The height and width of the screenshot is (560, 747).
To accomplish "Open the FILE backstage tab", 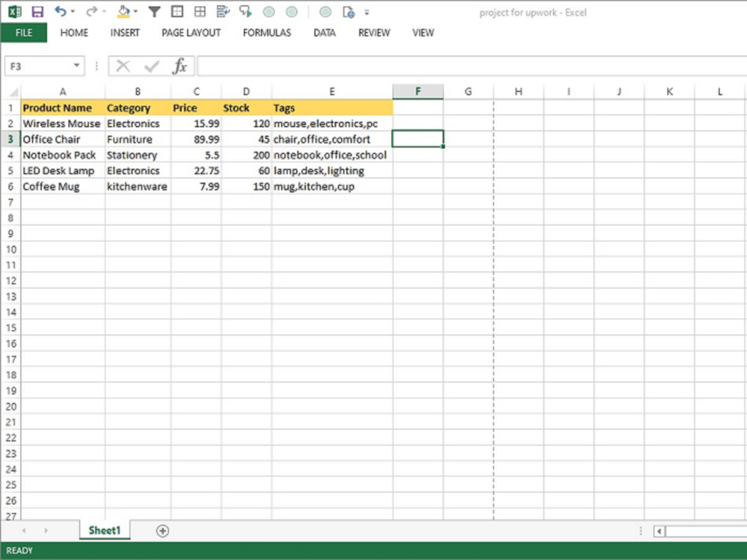I will (24, 33).
